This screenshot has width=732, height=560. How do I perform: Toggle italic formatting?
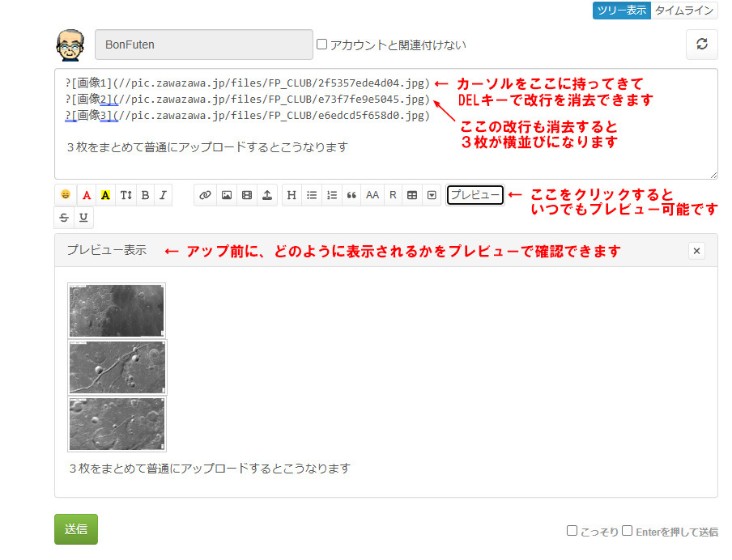pyautogui.click(x=163, y=195)
